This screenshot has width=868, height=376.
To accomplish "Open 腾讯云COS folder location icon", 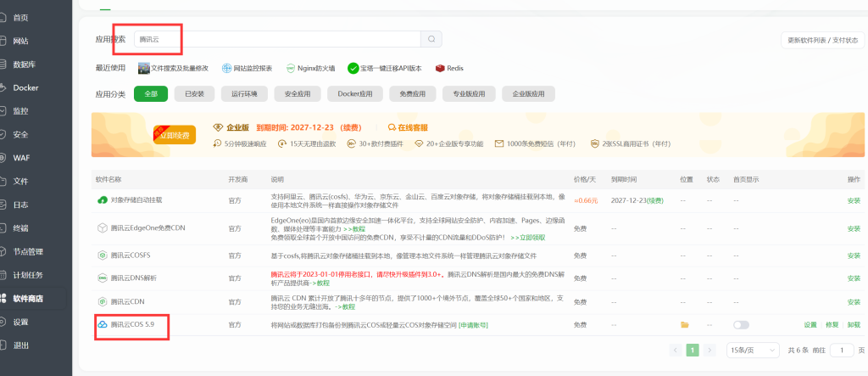I will click(x=685, y=325).
